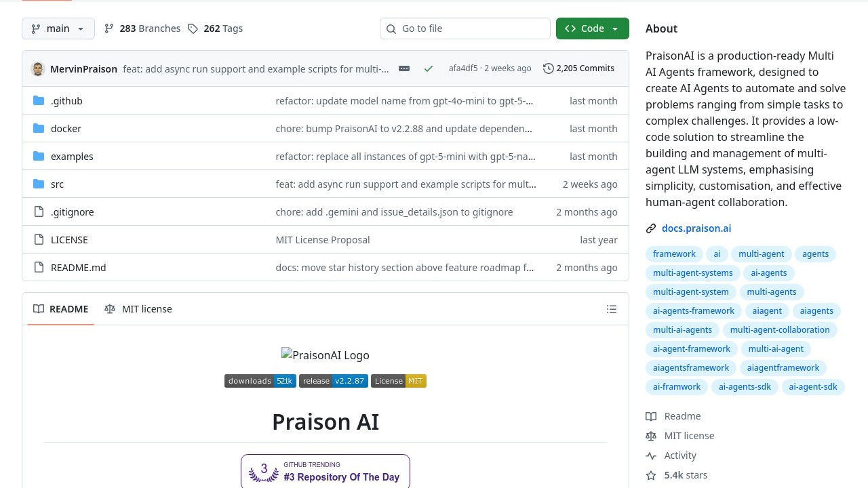Click the release v2.2.87 badge
Viewport: 868px width, 488px height.
point(334,381)
